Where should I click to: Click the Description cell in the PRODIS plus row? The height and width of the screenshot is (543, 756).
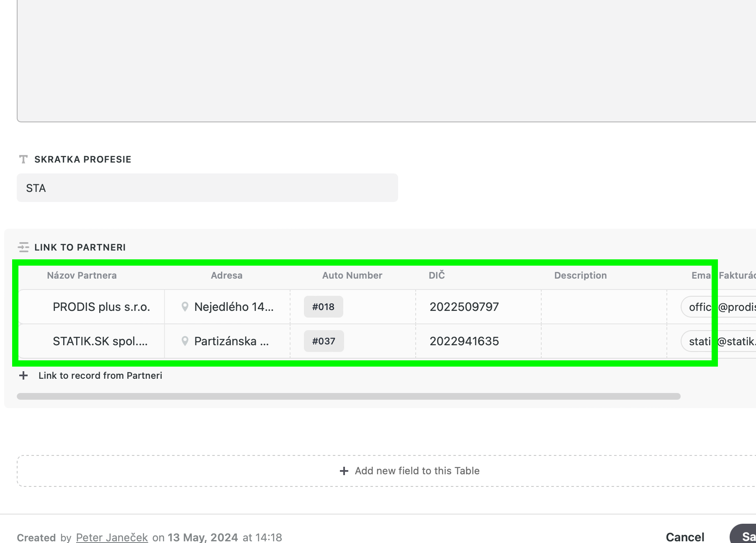pos(604,307)
